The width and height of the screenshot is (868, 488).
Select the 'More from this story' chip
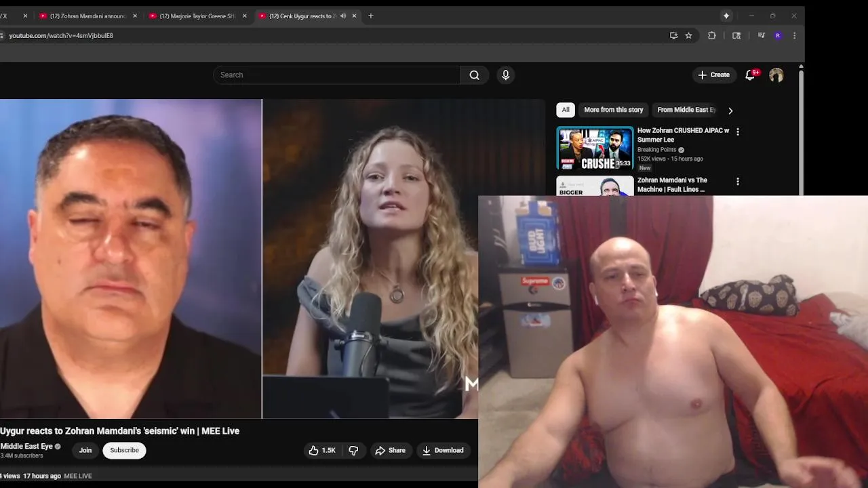tap(613, 110)
